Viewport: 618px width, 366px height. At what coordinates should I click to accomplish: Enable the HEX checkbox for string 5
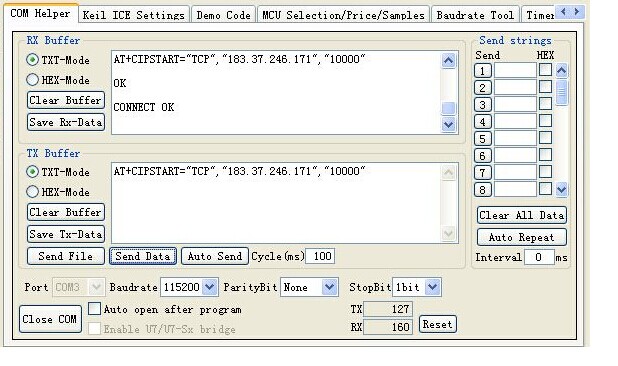(x=545, y=137)
